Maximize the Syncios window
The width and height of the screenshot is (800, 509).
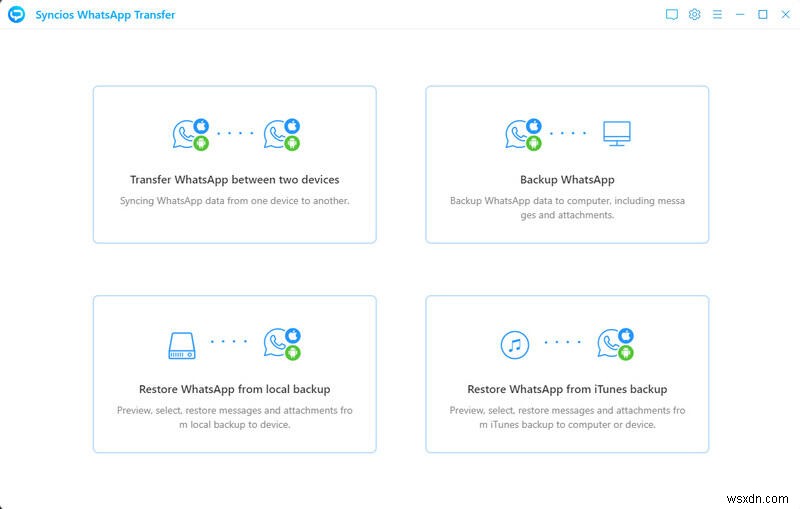[763, 14]
